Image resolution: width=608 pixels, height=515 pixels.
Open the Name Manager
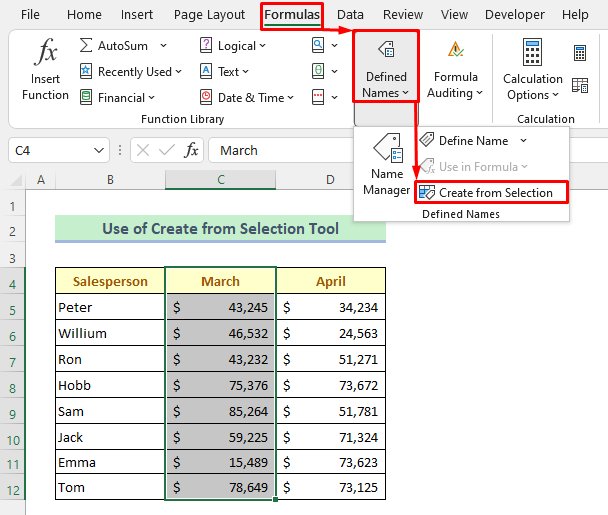coord(387,164)
